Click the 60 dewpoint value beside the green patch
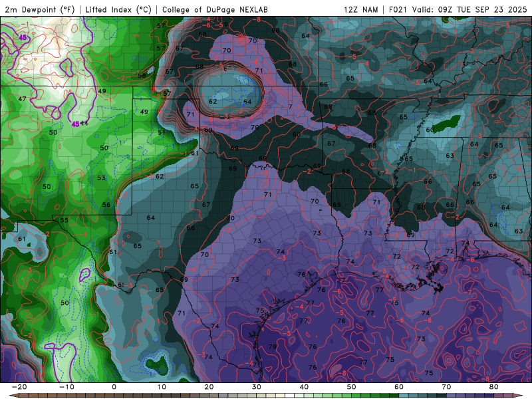This screenshot has width=532, height=399. click(x=430, y=130)
